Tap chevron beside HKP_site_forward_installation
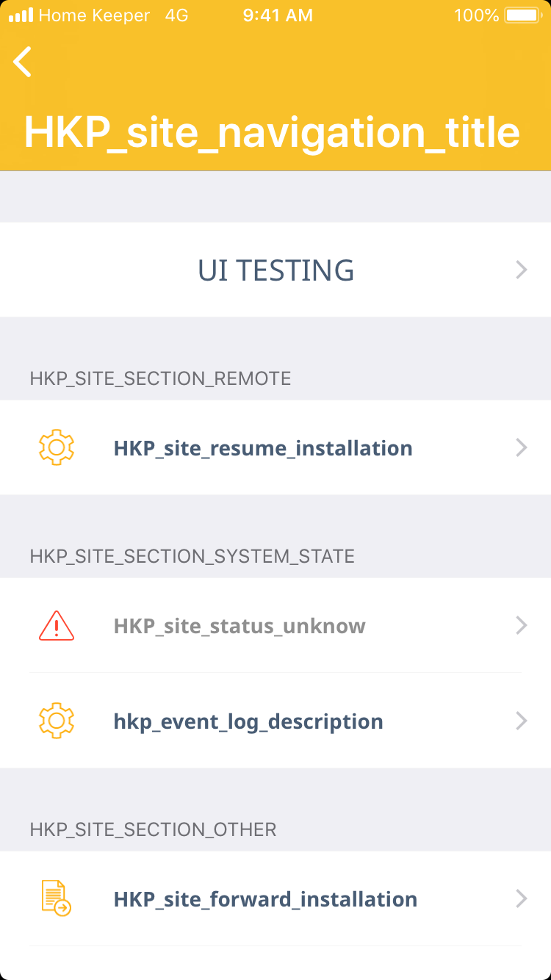This screenshot has width=551, height=980. click(x=522, y=899)
